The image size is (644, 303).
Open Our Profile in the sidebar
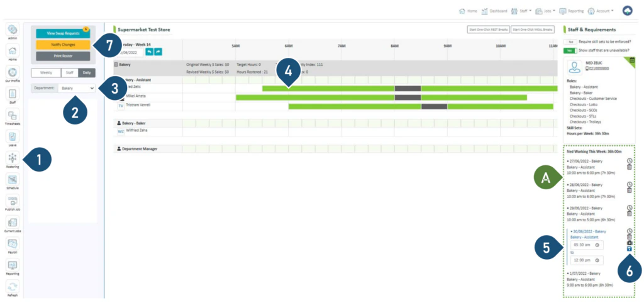pos(13,72)
